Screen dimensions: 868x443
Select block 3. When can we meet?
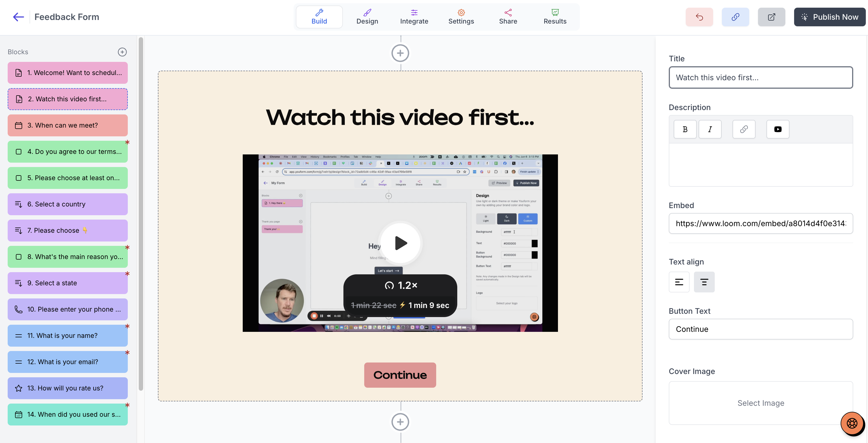68,125
